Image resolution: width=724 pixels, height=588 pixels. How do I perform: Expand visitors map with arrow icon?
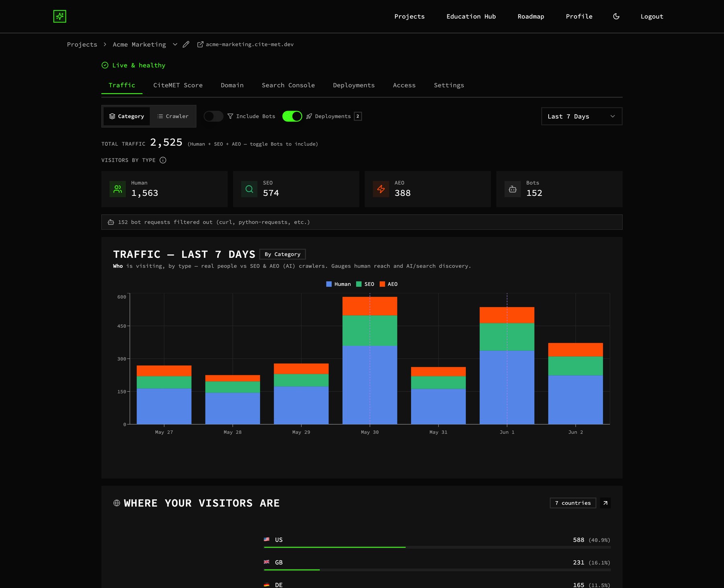605,503
